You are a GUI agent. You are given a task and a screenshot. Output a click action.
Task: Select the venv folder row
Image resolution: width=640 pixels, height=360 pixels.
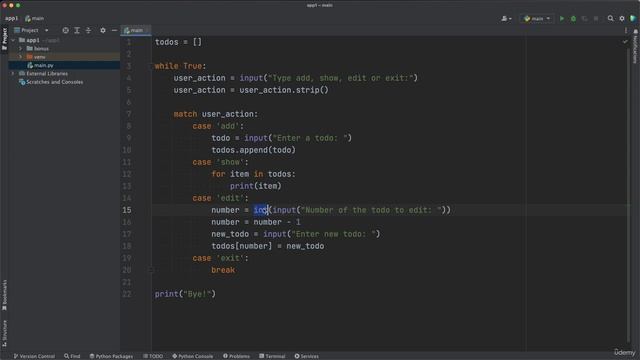(x=64, y=57)
